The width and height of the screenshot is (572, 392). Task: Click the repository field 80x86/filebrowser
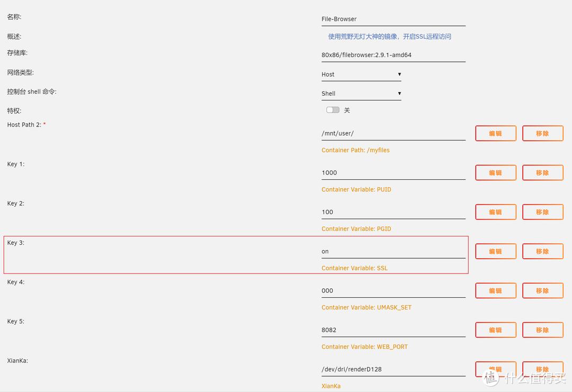(393, 55)
